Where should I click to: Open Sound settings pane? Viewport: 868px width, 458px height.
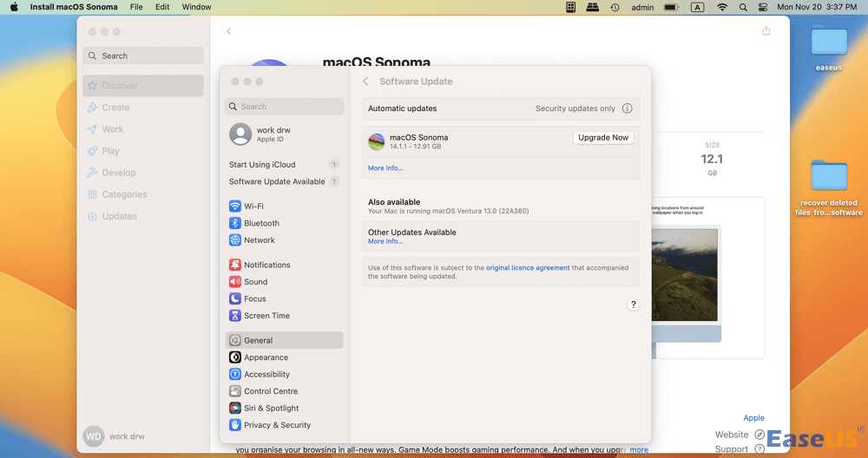255,282
